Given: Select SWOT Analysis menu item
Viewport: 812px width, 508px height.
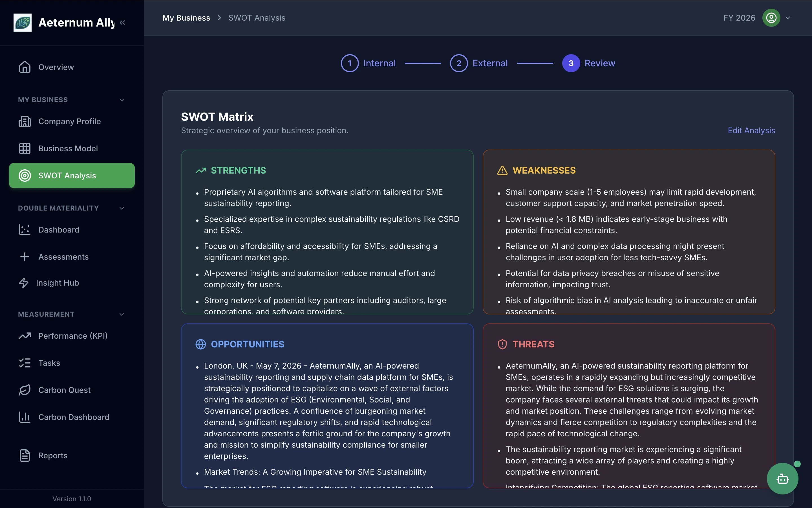Looking at the screenshot, I should coord(72,175).
